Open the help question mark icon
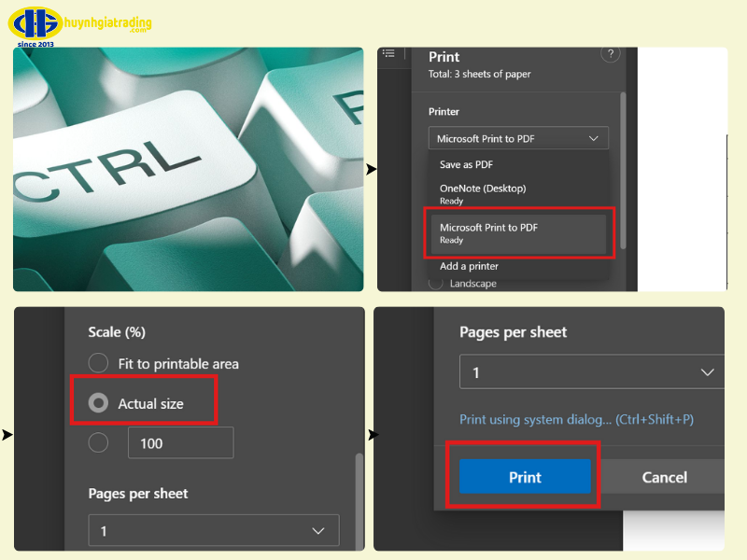The height and width of the screenshot is (560, 747). point(611,54)
